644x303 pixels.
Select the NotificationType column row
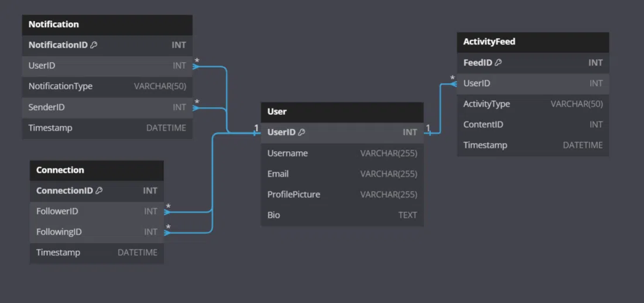[x=107, y=86]
